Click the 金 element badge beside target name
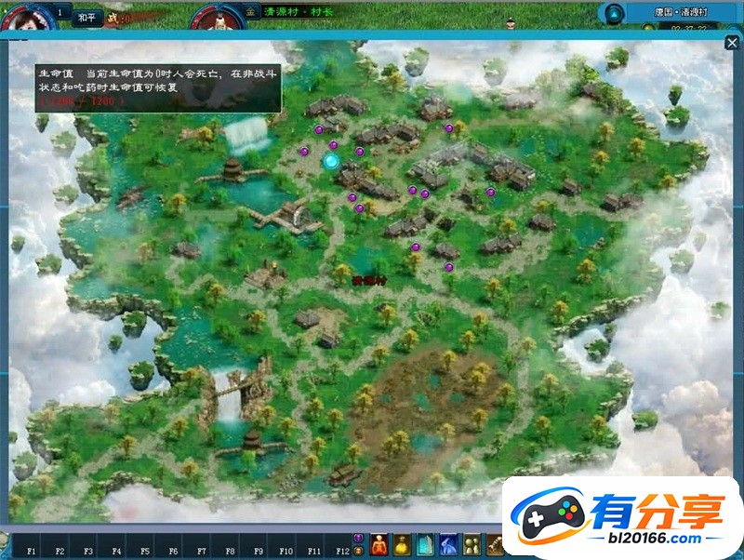 (x=250, y=12)
